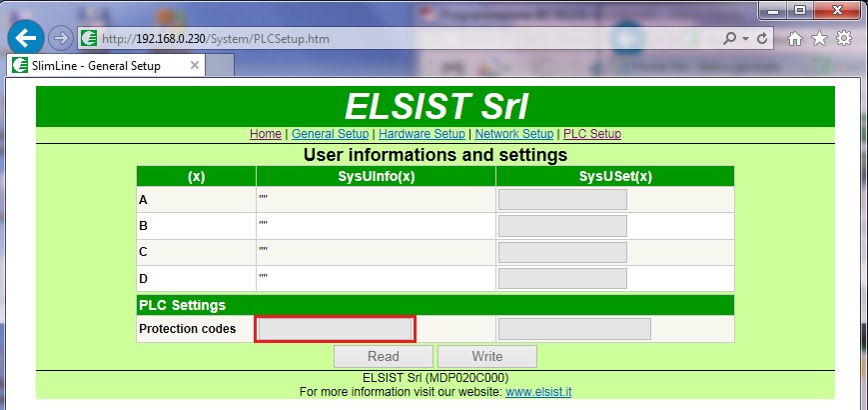
Task: Click the second Protection codes input field
Action: [574, 329]
